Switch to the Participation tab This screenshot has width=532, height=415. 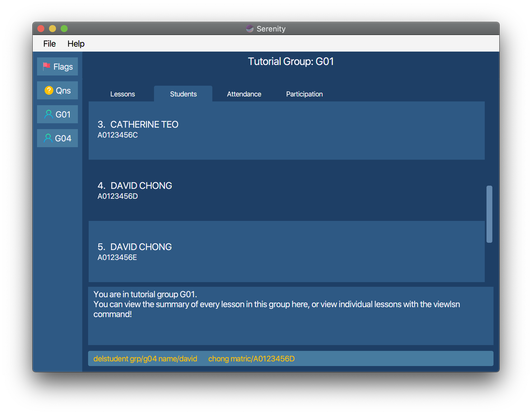pyautogui.click(x=304, y=94)
